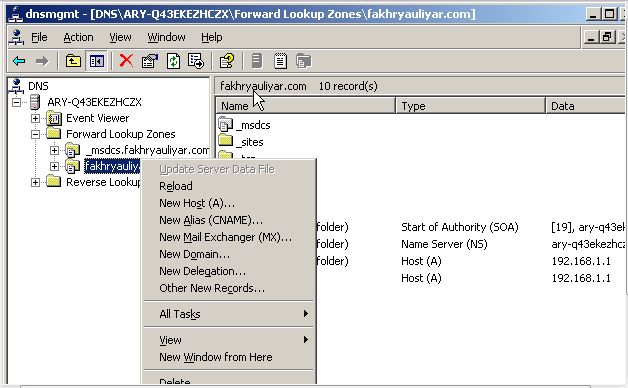Click the notepad record list toolbar icon
This screenshot has height=388, width=628.
click(x=280, y=61)
